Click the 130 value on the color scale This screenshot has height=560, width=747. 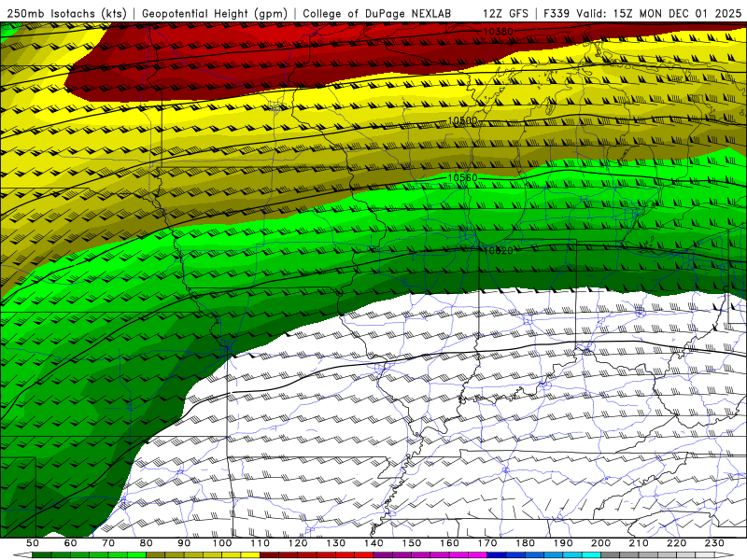coord(336,543)
